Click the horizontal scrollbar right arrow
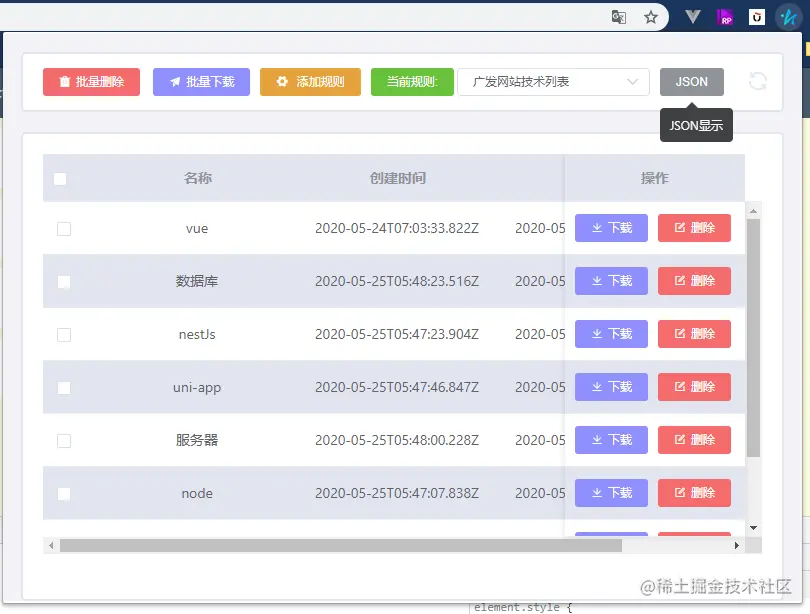The height and width of the screenshot is (614, 810). point(737,545)
